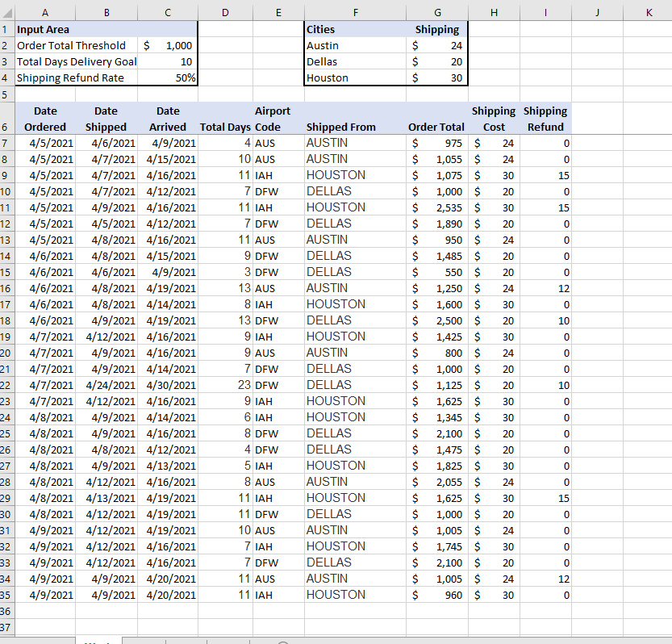Click order total 550 in row 15
This screenshot has width=672, height=644.
coord(437,272)
